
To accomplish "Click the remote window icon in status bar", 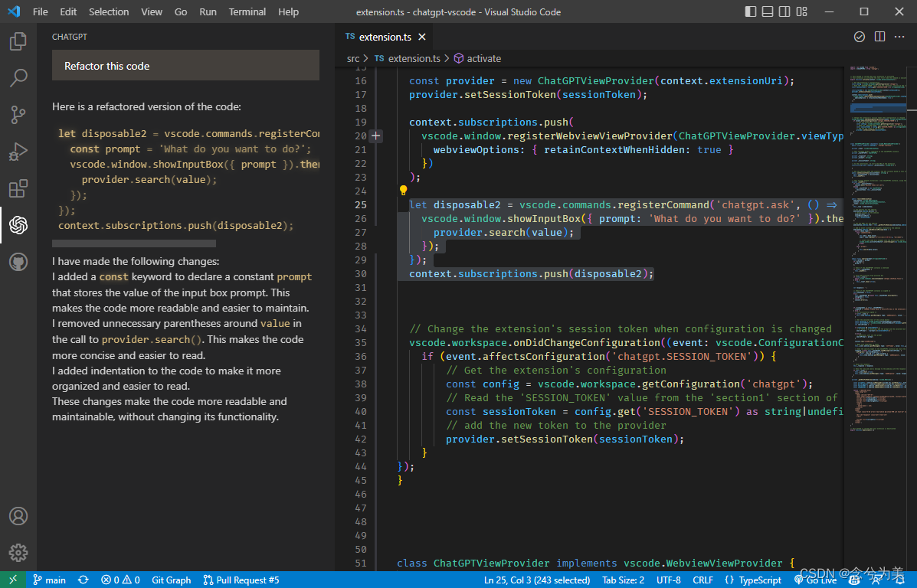I will coord(13,580).
